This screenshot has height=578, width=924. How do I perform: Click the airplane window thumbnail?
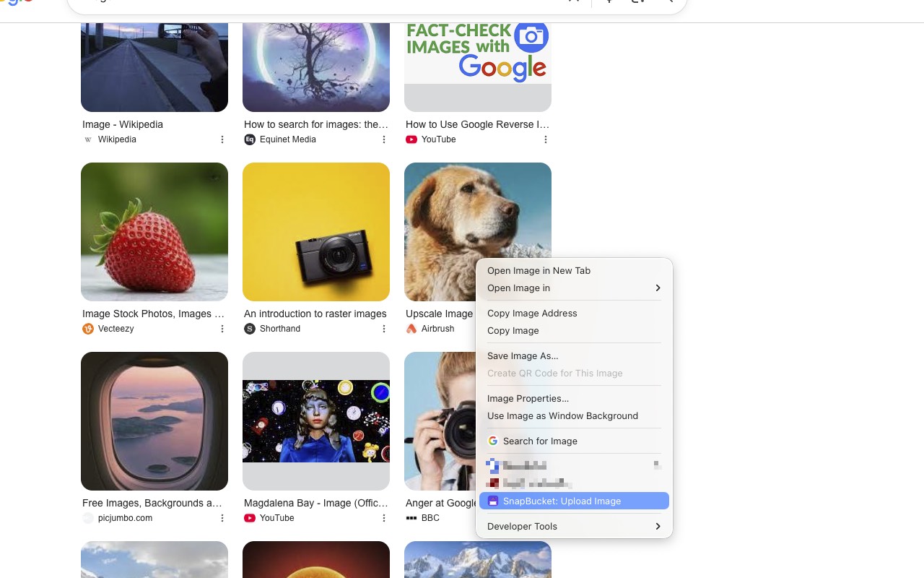pyautogui.click(x=154, y=421)
